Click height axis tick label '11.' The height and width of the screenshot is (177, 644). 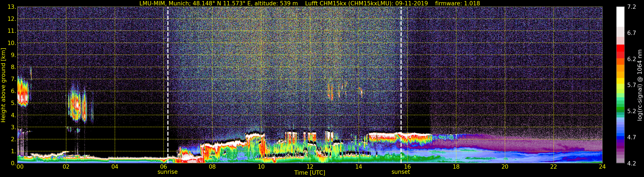pyautogui.click(x=12, y=31)
